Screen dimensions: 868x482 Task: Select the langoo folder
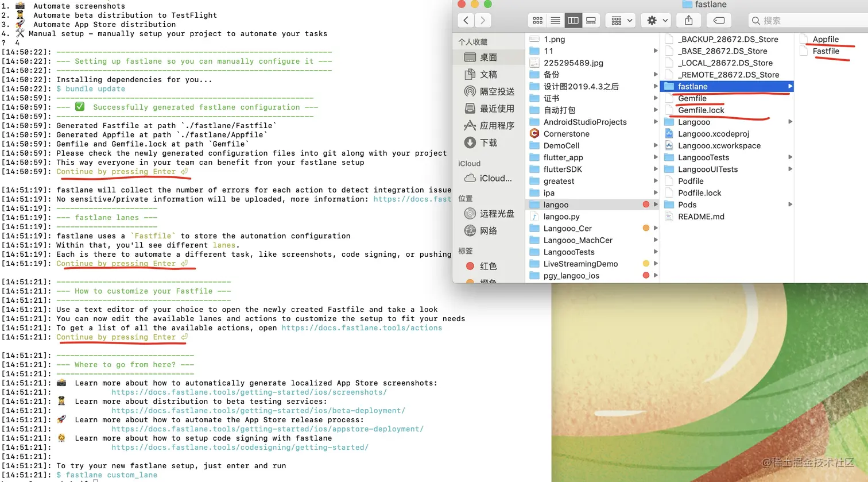pyautogui.click(x=593, y=205)
